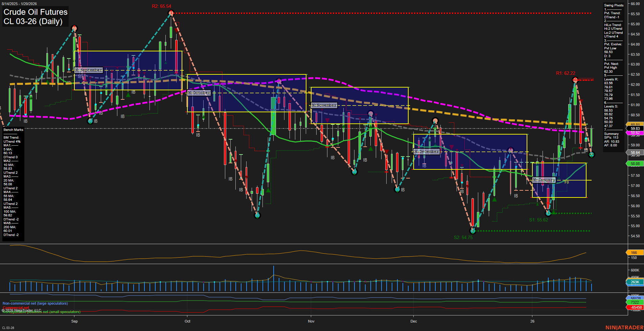The height and width of the screenshot is (331, 644).
Task: Click the green 58.08 marker on the price axis
Action: click(x=634, y=164)
